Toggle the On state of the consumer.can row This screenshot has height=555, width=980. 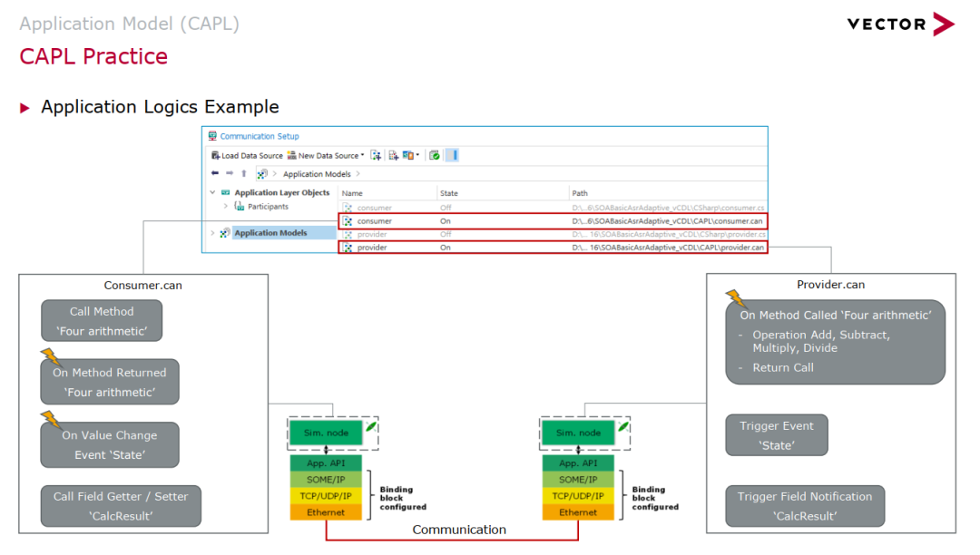pyautogui.click(x=445, y=221)
